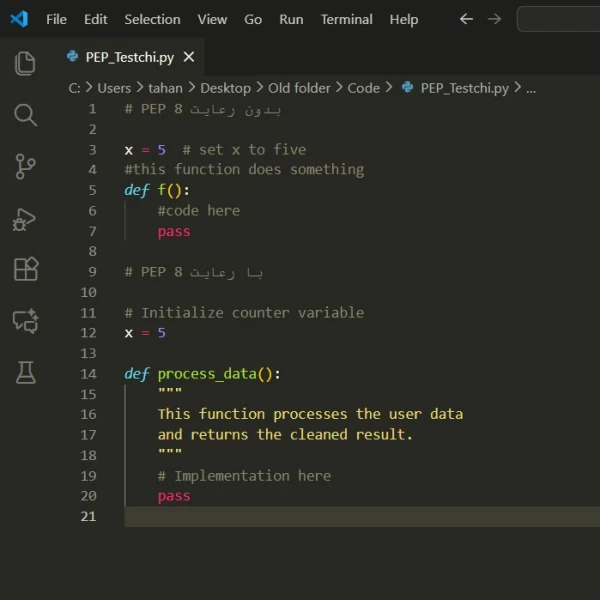The image size is (600, 600).
Task: Open the Chat view icon in sidebar
Action: coord(26,321)
